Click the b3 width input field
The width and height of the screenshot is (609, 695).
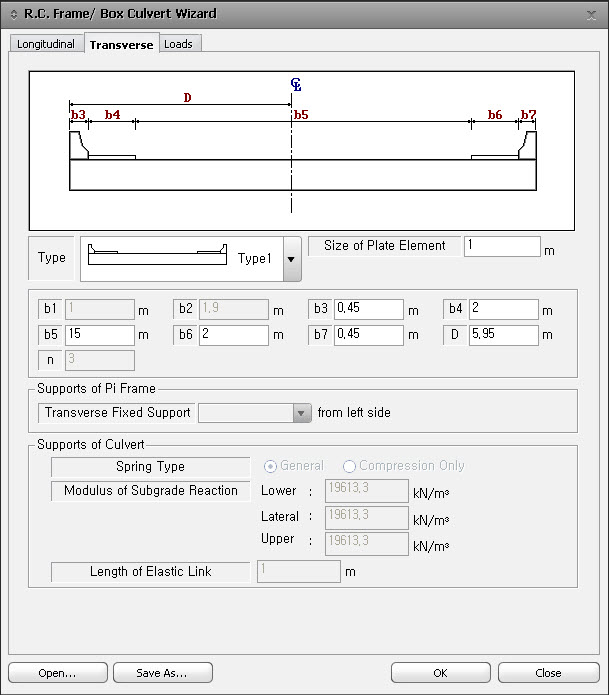pyautogui.click(x=368, y=310)
